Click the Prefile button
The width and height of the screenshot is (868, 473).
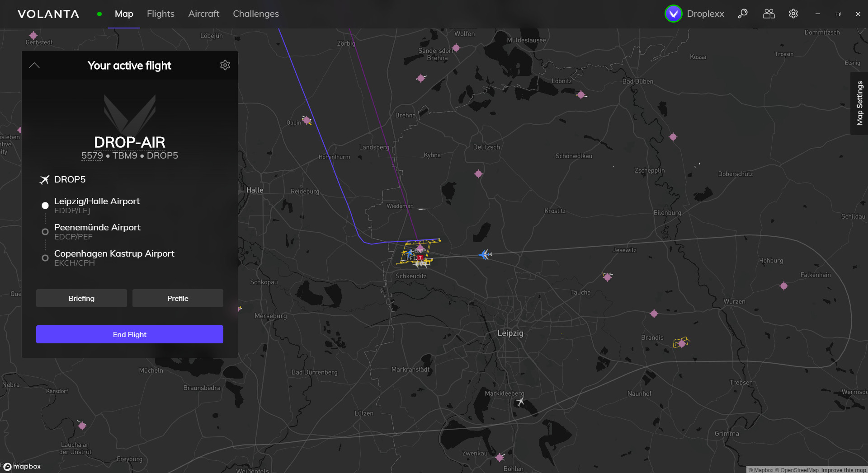click(178, 298)
